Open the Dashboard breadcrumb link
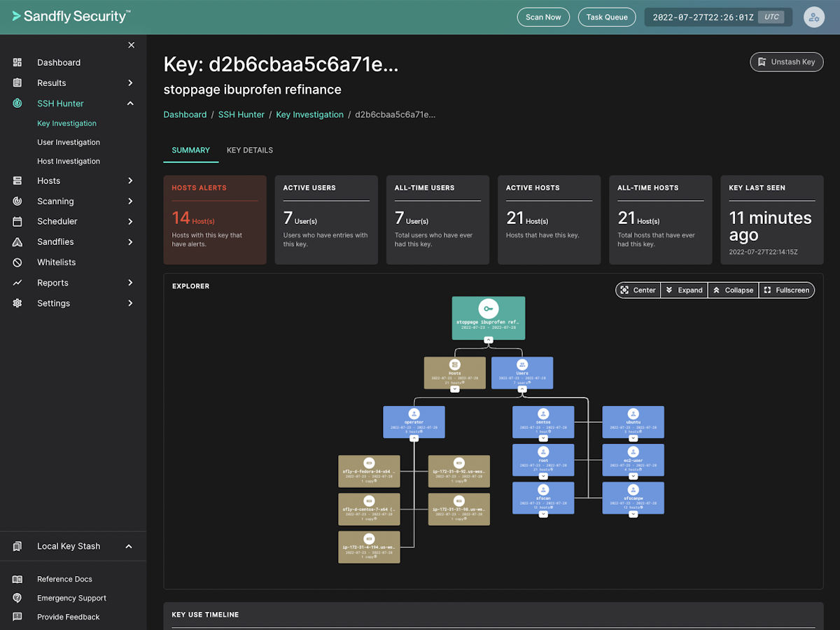The height and width of the screenshot is (630, 840). click(x=185, y=113)
